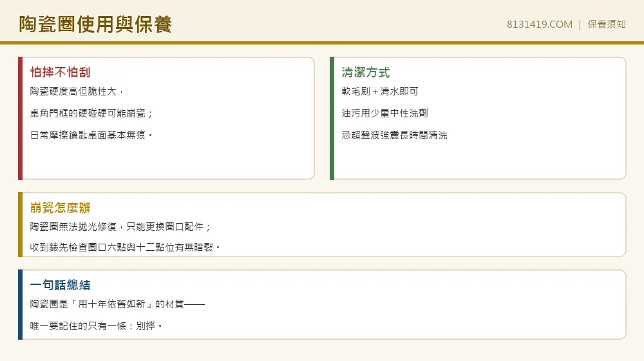Click the 保養須知 label in header
This screenshot has width=644, height=361.
(x=607, y=24)
